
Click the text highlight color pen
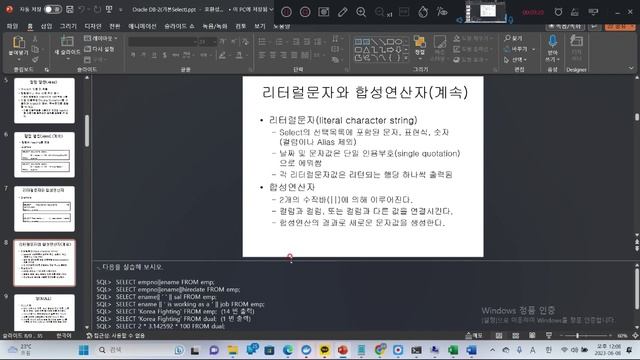(x=222, y=55)
